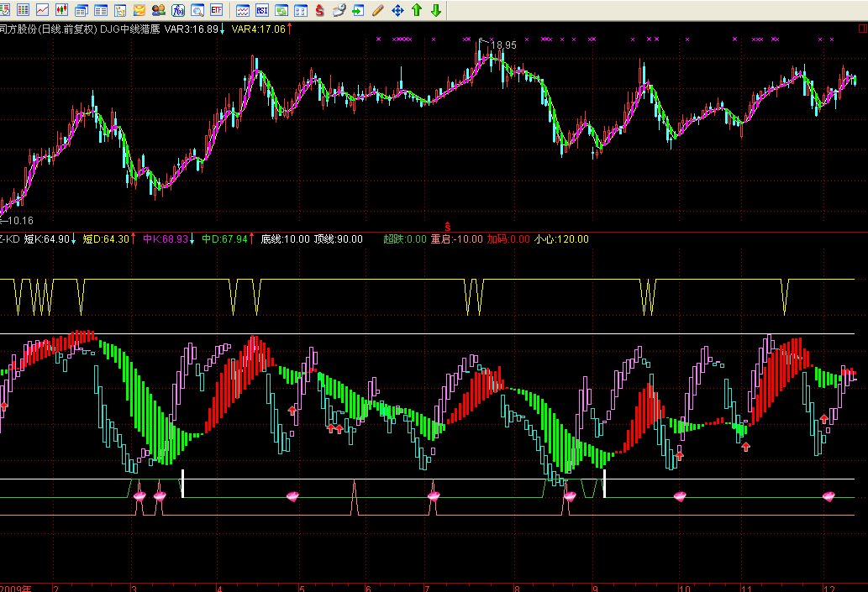Select the RSI indicator icon
This screenshot has height=592, width=868.
coord(261,10)
